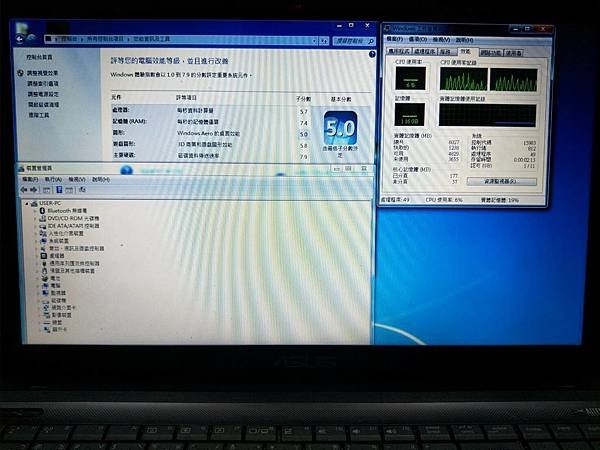Click Back arrow in Device Manager toolbar
600x450 pixels.
(24, 190)
